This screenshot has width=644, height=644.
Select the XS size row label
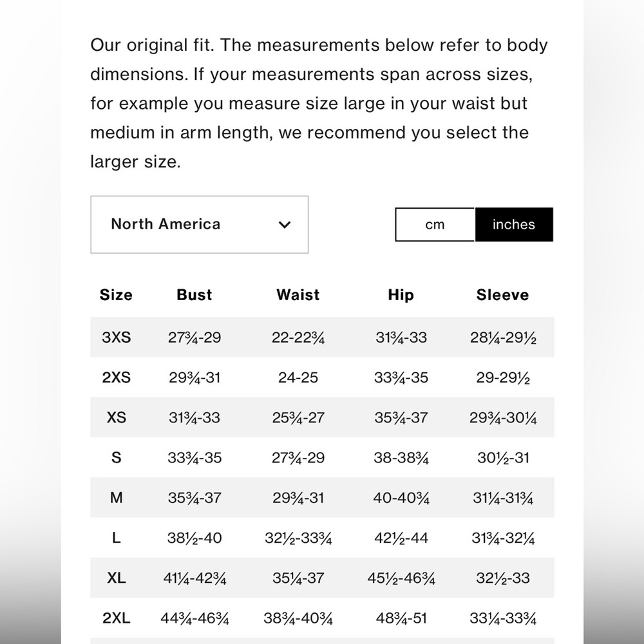116,418
